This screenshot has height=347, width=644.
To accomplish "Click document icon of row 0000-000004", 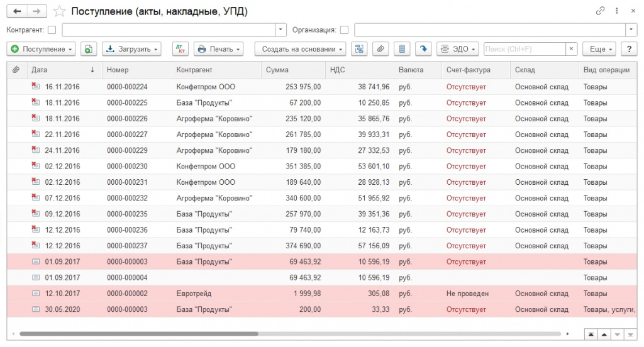I will [36, 278].
